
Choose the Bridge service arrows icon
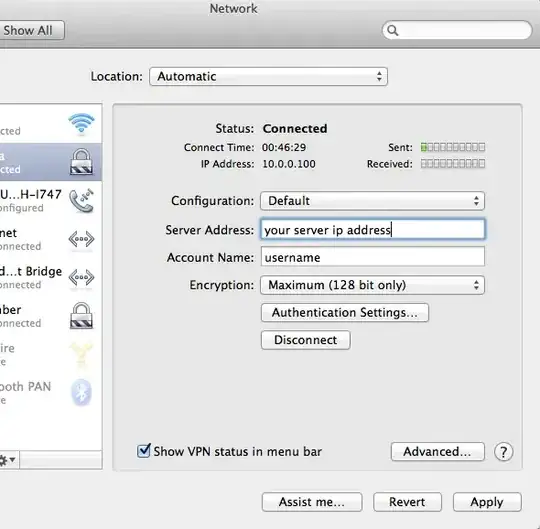81,277
